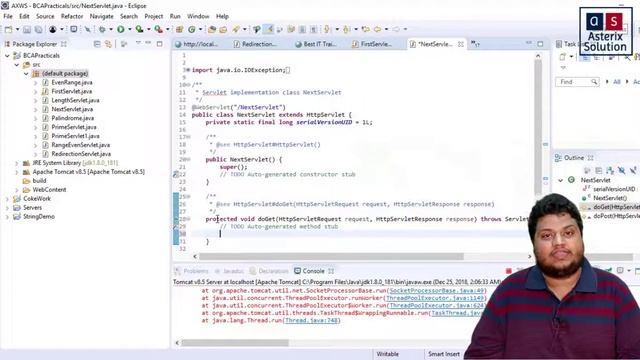Screen dimensions: 640x360
Task: Open Thread.java:748 stack trace link
Action: pyautogui.click(x=311, y=320)
